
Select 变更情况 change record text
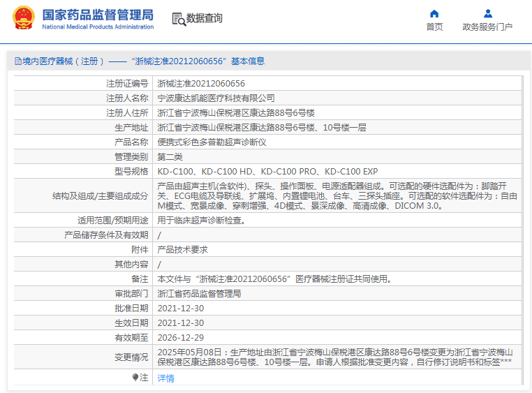pyautogui.click(x=335, y=357)
